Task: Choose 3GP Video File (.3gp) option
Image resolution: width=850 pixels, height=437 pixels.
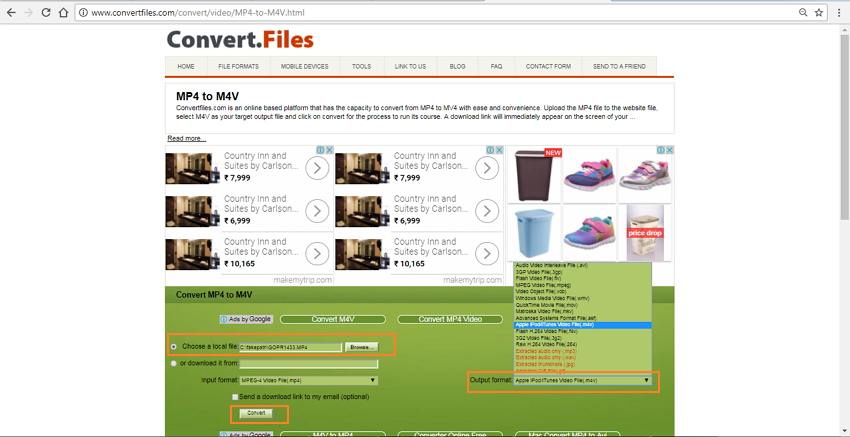Action: [582, 272]
